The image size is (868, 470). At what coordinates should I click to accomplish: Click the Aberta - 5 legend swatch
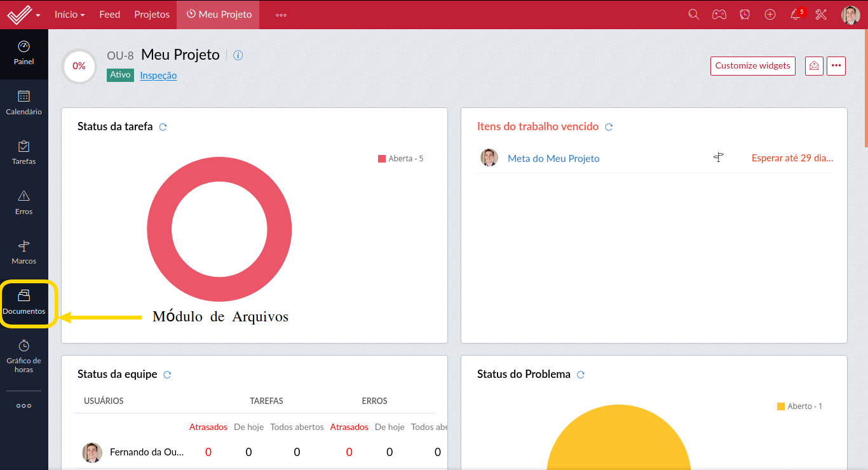(382, 159)
